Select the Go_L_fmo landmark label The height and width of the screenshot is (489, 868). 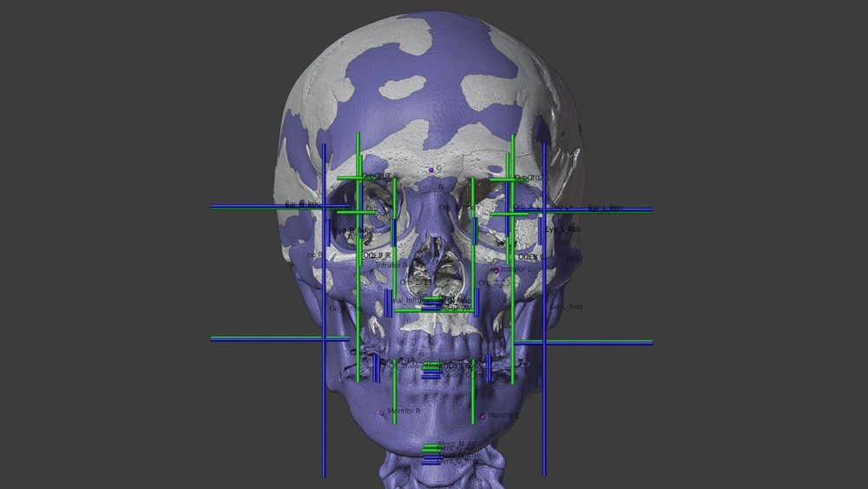(566, 307)
